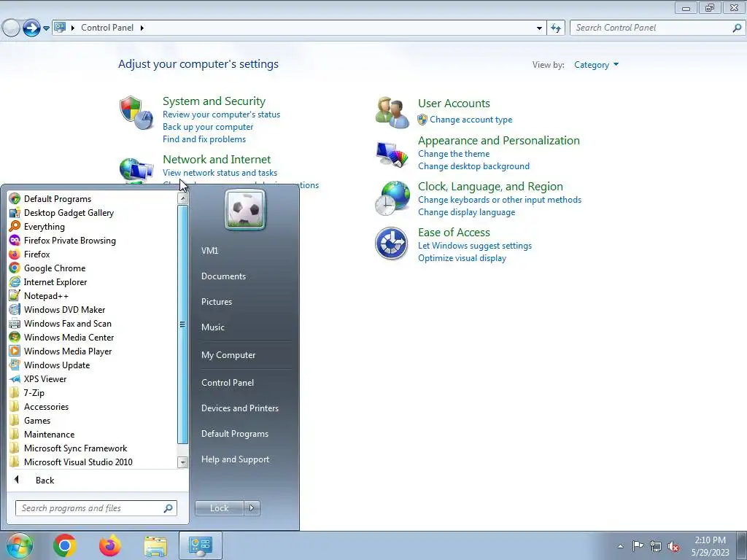
Task: Open Pictures from Start menu
Action: [216, 302]
